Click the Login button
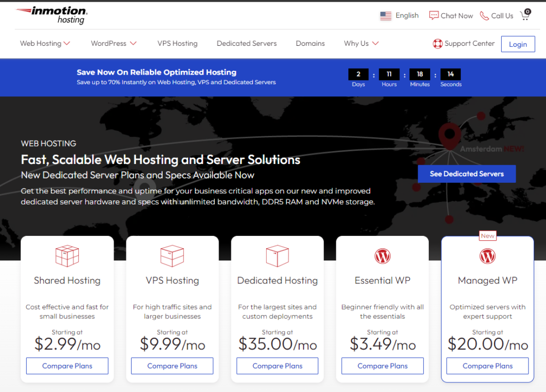This screenshot has height=392, width=546. click(x=518, y=44)
